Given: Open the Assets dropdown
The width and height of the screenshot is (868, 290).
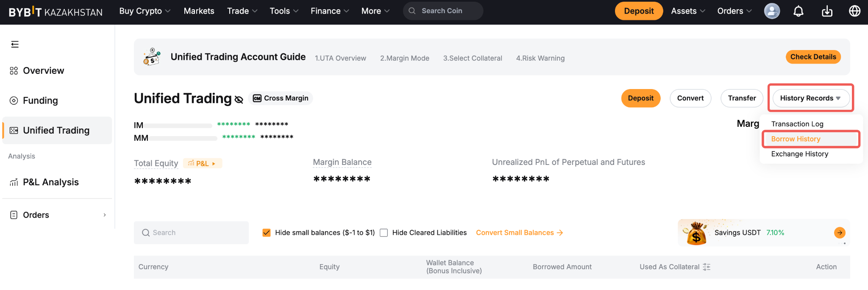Looking at the screenshot, I should [688, 11].
